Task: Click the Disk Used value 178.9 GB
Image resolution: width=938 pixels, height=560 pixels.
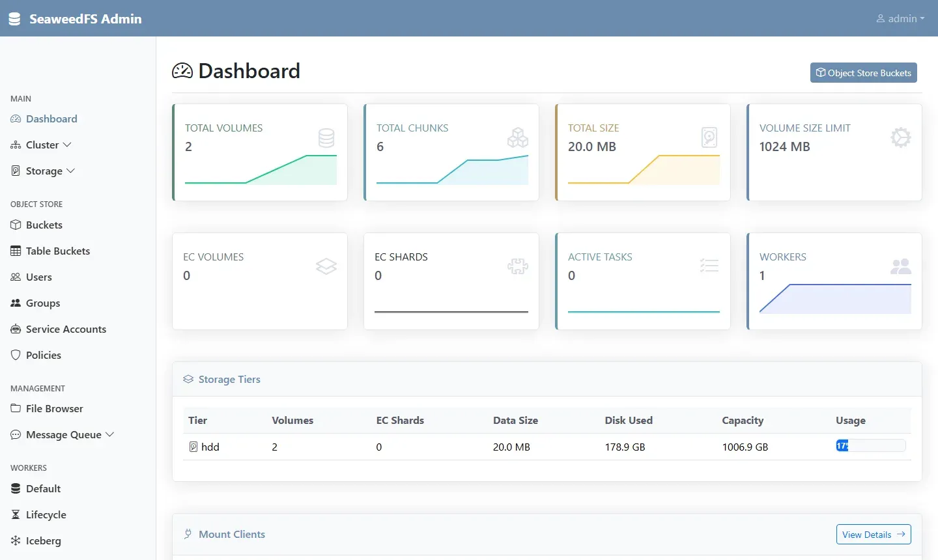Action: pyautogui.click(x=625, y=447)
